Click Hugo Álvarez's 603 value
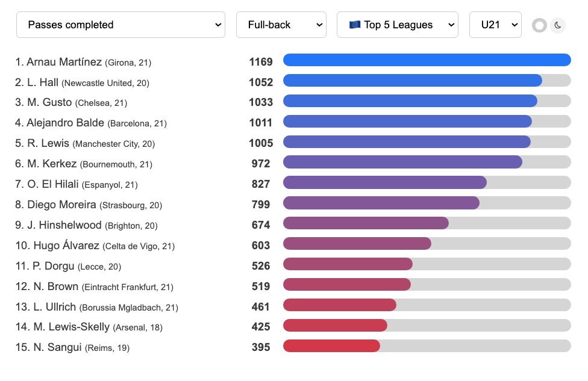The image size is (588, 381). [x=261, y=246]
